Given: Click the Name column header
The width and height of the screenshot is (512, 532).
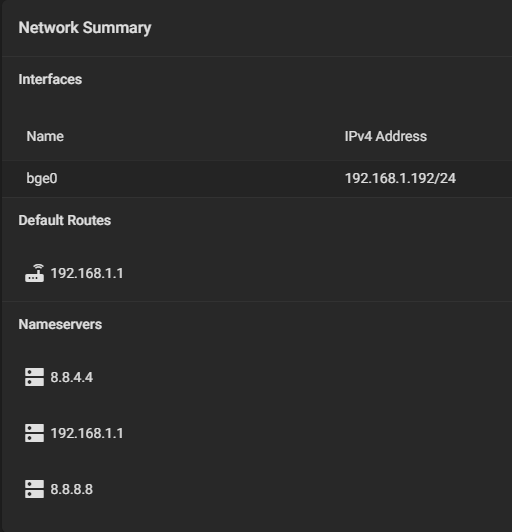Looking at the screenshot, I should [x=45, y=136].
